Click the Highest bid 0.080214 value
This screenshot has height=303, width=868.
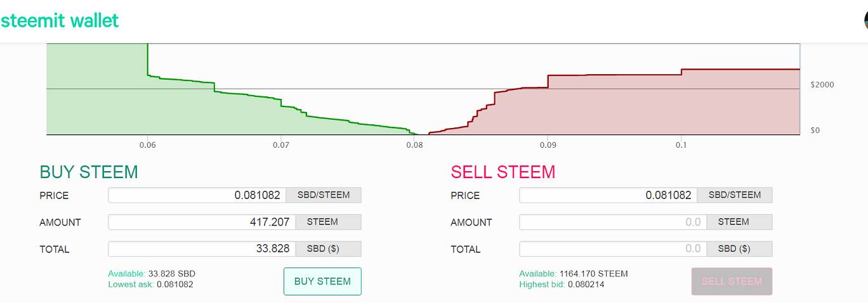coord(586,285)
